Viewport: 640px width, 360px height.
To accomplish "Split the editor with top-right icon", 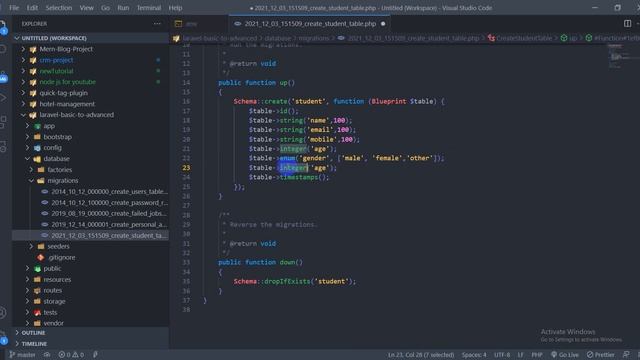I will pyautogui.click(x=627, y=24).
